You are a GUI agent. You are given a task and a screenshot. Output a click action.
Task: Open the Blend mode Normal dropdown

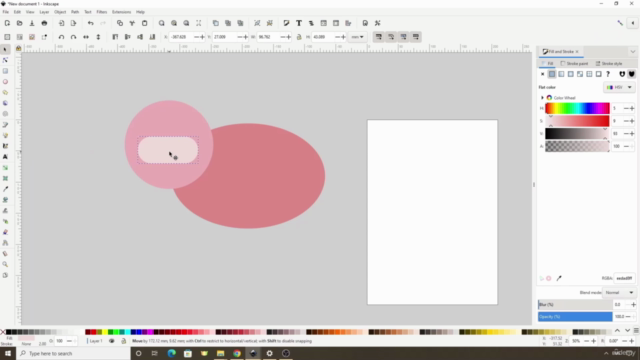619,293
